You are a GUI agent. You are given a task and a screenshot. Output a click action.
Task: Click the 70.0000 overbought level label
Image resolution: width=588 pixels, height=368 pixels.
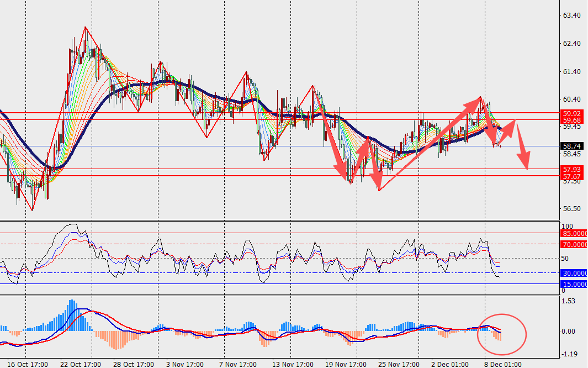point(574,244)
